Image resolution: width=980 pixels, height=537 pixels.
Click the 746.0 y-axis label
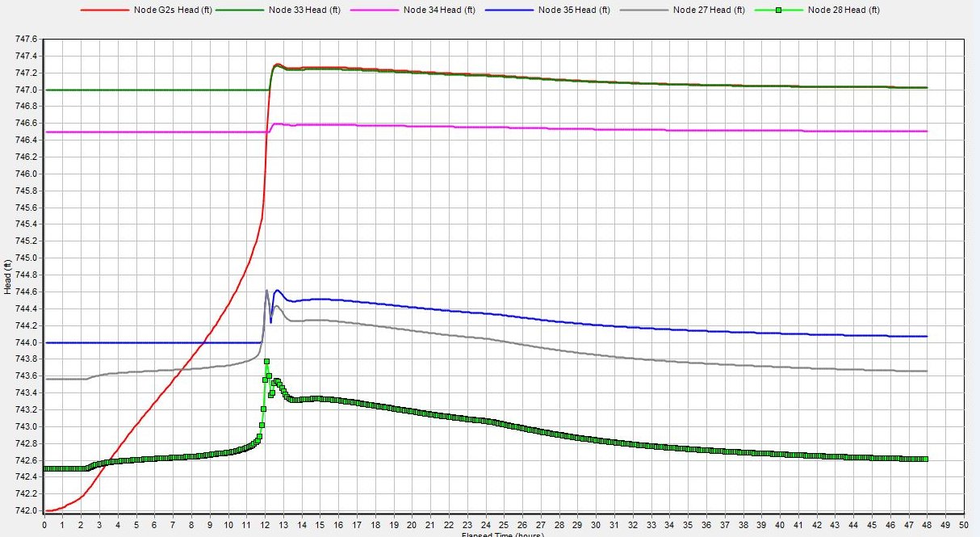tap(27, 174)
